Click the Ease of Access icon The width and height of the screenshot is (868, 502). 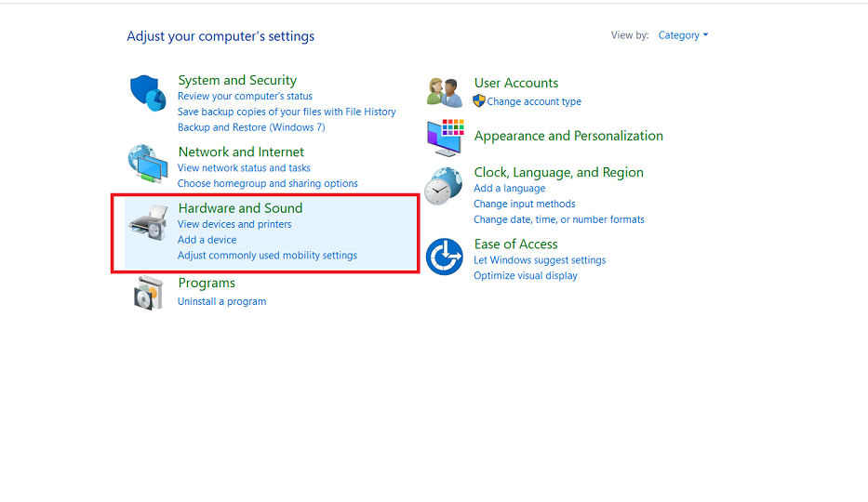click(444, 257)
